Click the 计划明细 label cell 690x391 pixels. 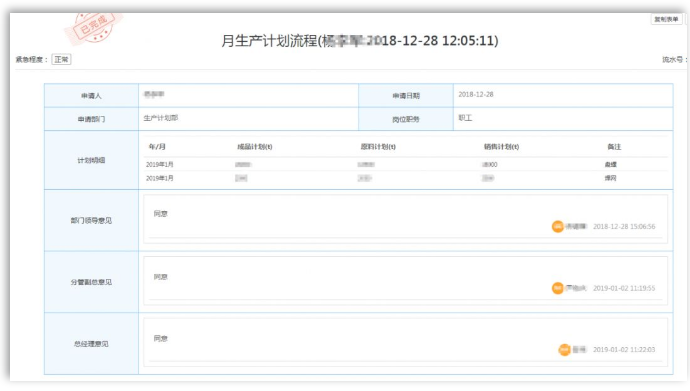coord(91,160)
